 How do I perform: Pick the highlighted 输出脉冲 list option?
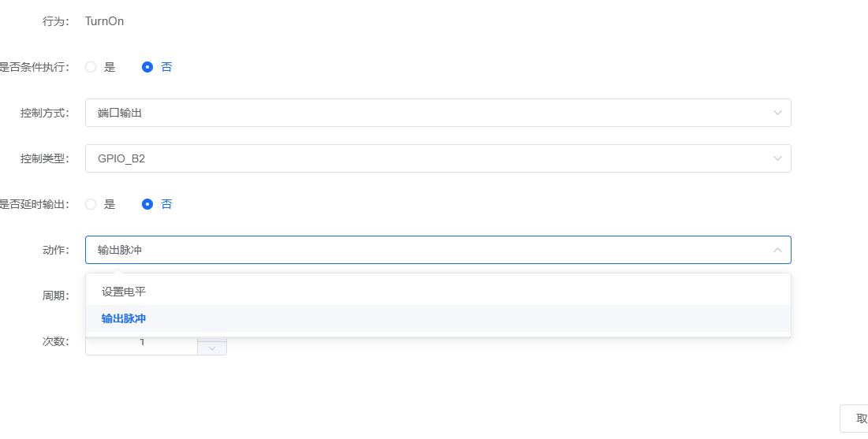tap(124, 318)
